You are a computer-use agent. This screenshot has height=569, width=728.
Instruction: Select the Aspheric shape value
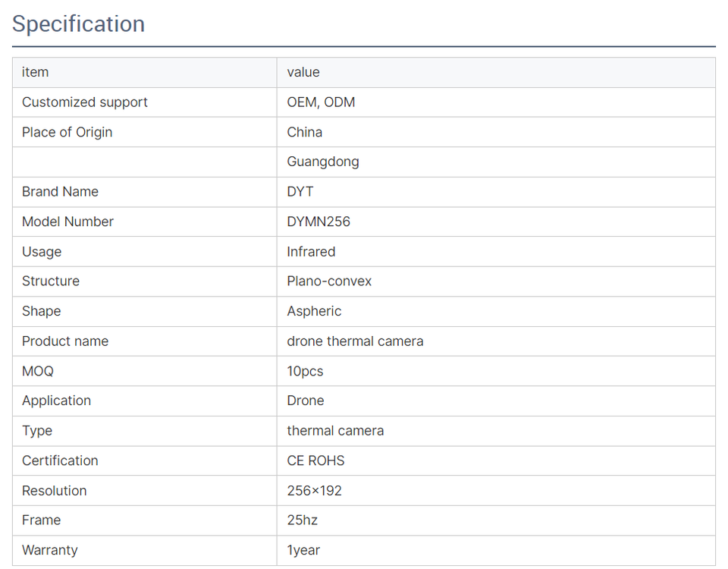[314, 311]
